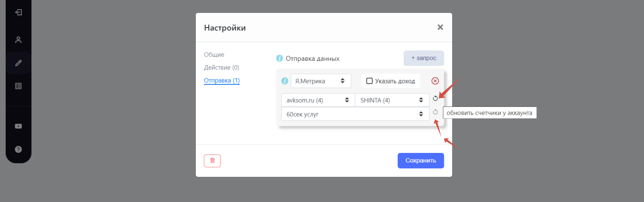644x202 pixels.
Task: Click the Сохранить button
Action: click(x=421, y=161)
